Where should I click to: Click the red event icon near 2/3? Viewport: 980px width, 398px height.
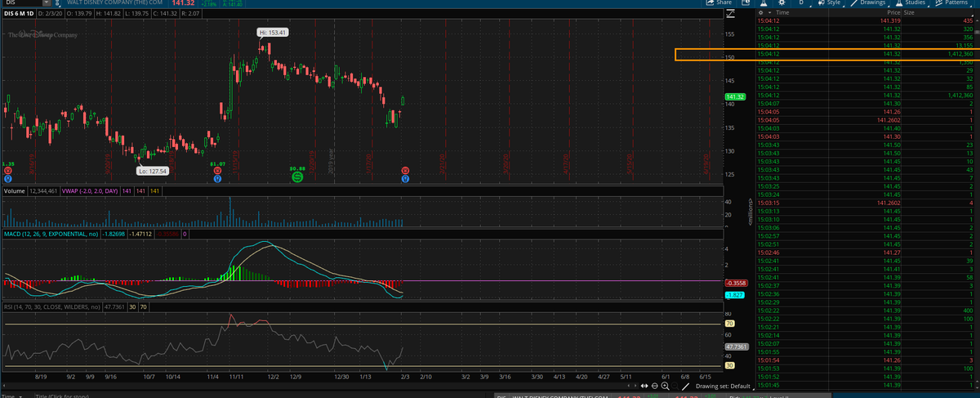point(405,170)
